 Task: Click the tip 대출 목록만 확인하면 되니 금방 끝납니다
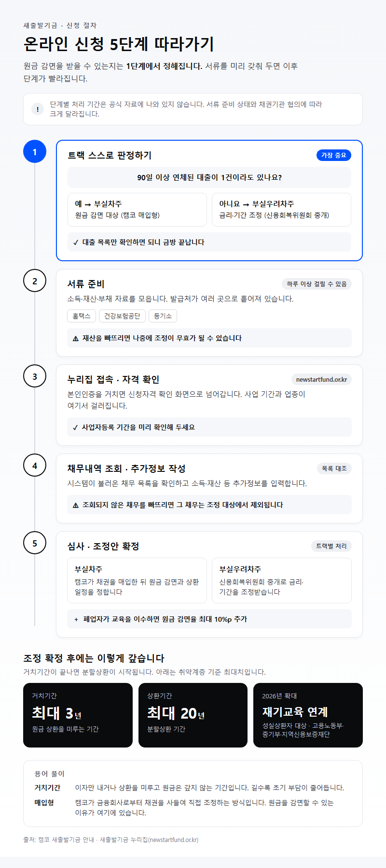[x=209, y=242]
